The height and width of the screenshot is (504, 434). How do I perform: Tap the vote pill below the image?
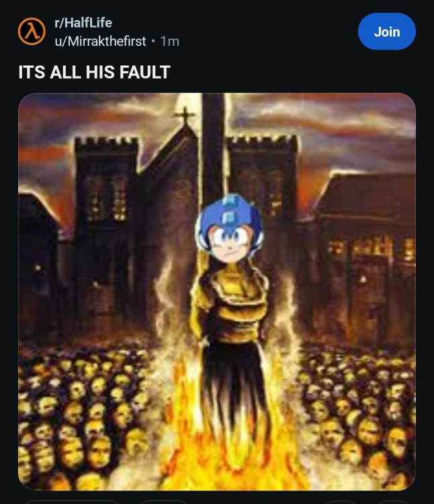point(71,502)
